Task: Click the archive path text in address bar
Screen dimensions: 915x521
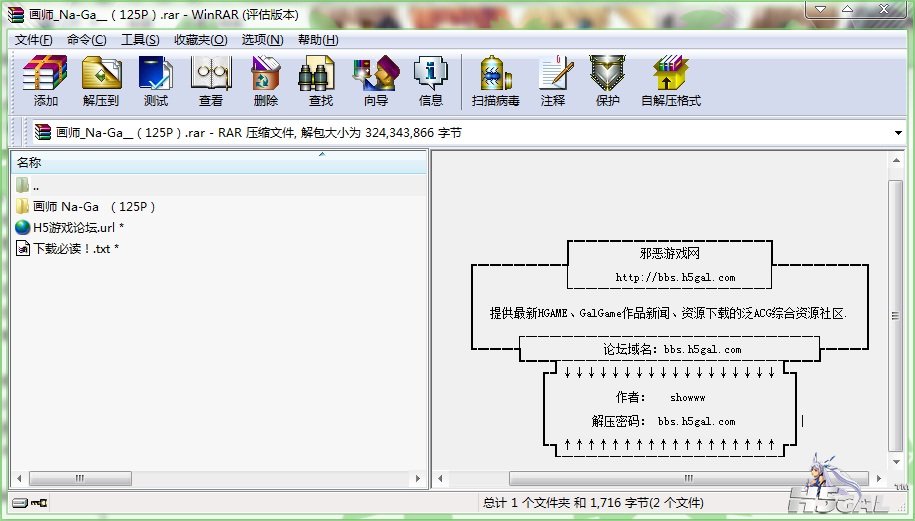Action: (259, 133)
